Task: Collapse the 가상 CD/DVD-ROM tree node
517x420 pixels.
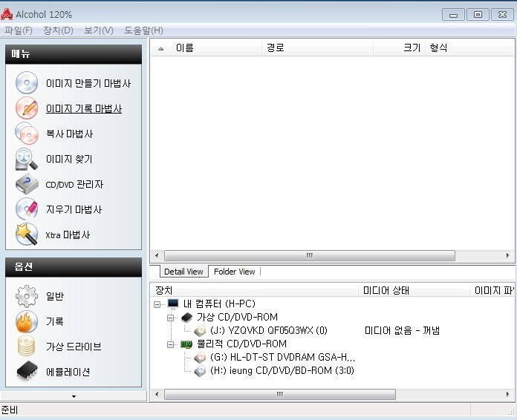Action: (170, 318)
